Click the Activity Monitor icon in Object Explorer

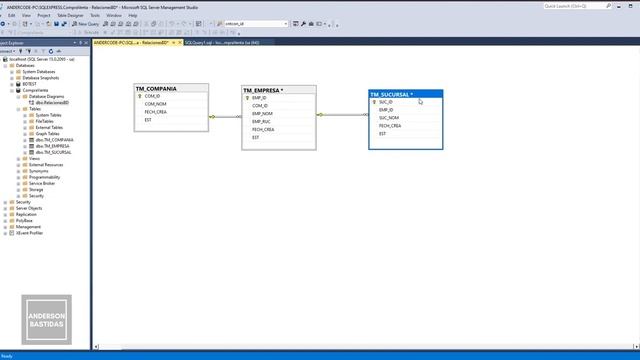59,51
